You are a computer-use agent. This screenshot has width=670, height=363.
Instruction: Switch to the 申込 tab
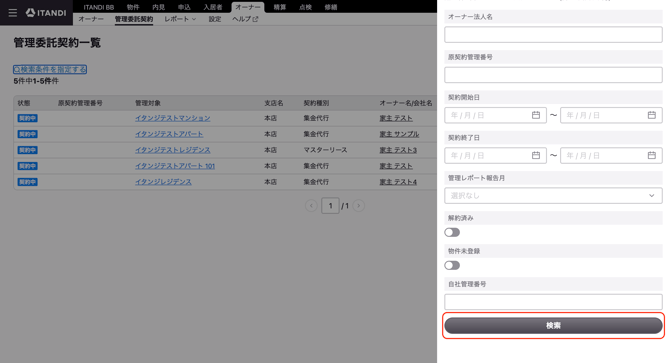click(x=184, y=7)
